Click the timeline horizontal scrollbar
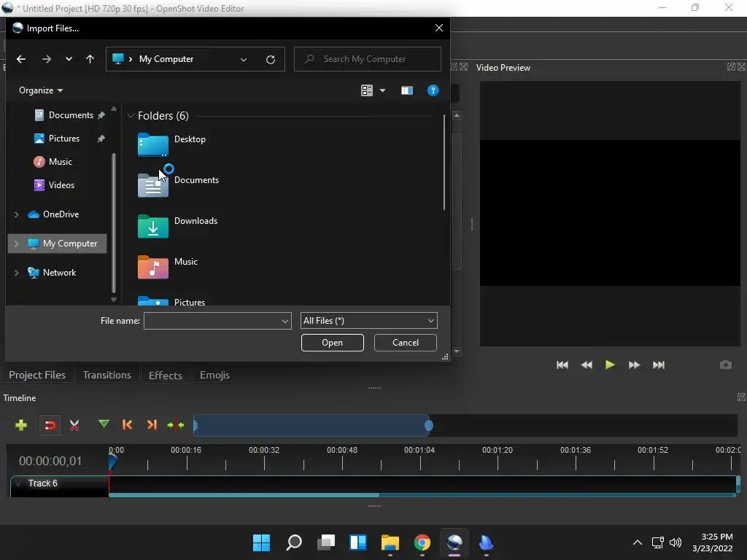Screen dimensions: 747x560 tap(244, 495)
